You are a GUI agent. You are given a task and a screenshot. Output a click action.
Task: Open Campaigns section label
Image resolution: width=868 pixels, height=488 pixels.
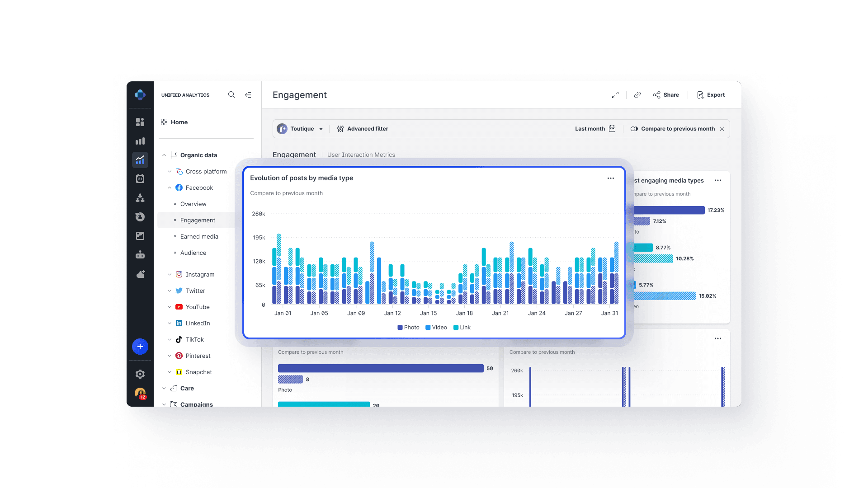point(196,404)
